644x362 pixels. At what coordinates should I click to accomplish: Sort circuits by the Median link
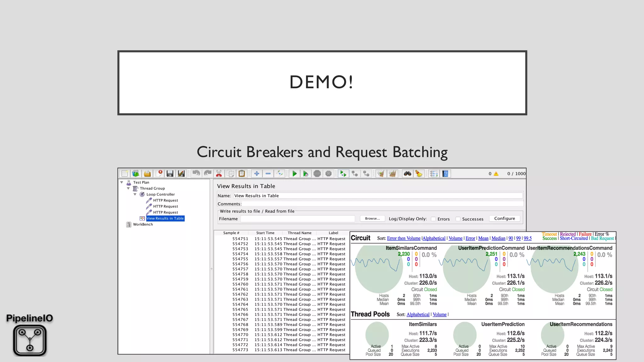click(x=498, y=238)
